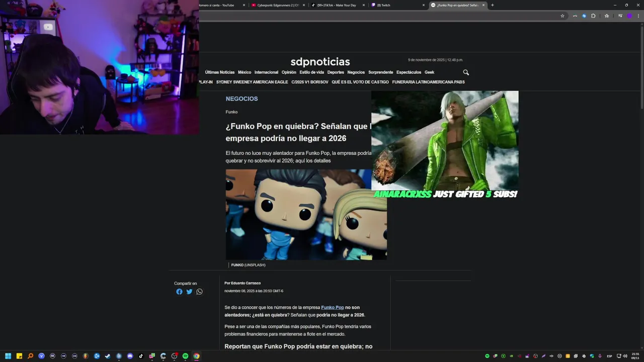
Task: Close the TikTok tab
Action: coord(364,5)
